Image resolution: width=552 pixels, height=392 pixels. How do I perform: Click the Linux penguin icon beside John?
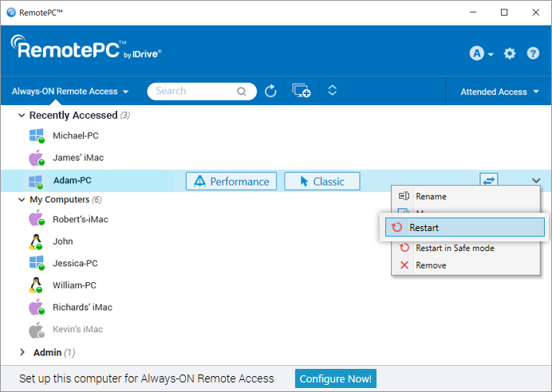[x=36, y=242]
